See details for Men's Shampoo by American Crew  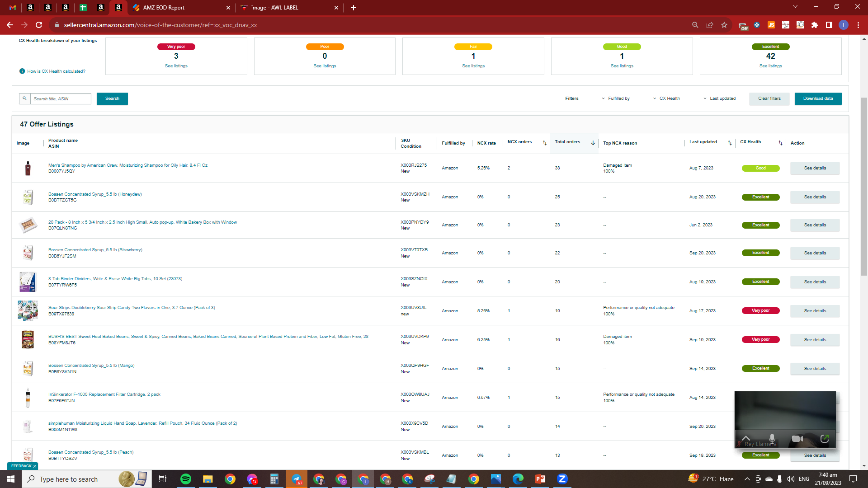tap(815, 168)
